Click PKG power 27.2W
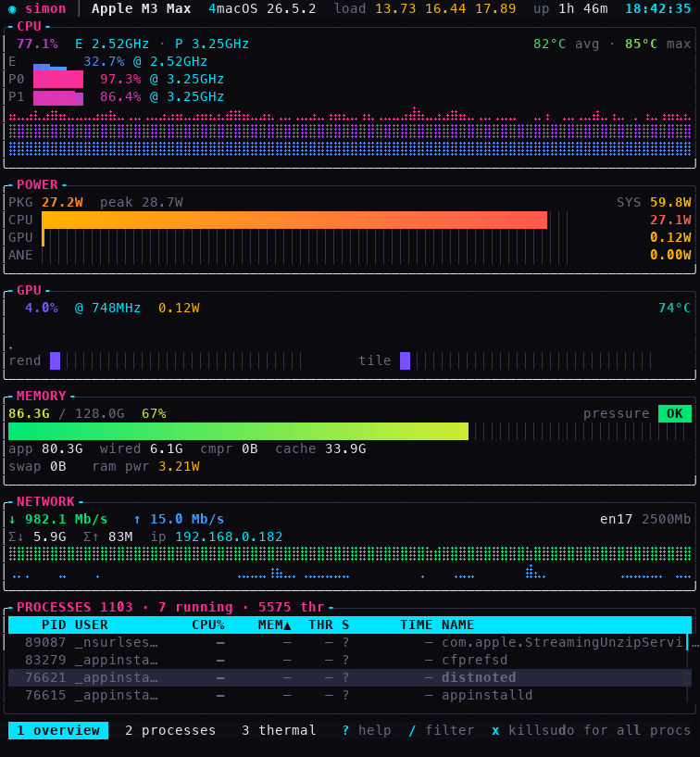This screenshot has width=700, height=757. coord(62,202)
